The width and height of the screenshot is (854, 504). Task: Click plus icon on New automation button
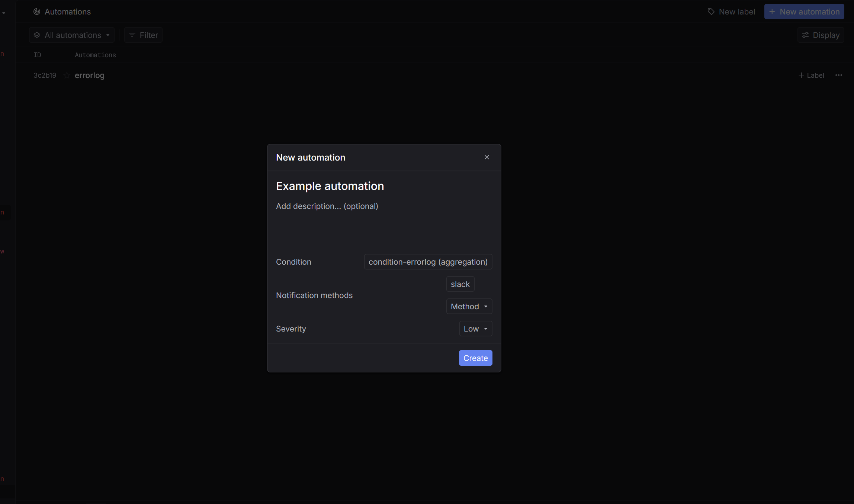[772, 12]
